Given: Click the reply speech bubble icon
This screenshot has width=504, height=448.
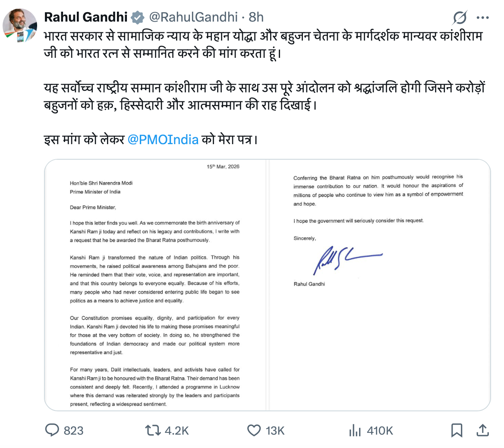Looking at the screenshot, I should [x=52, y=430].
